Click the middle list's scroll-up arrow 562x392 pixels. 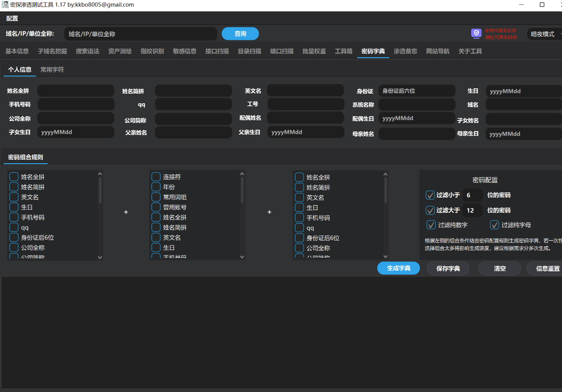pyautogui.click(x=242, y=174)
